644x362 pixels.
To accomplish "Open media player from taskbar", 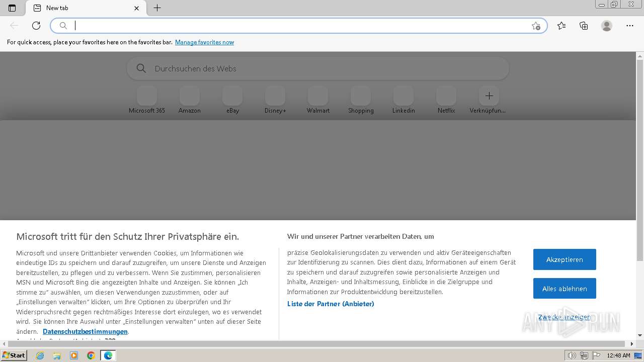I will tap(74, 355).
